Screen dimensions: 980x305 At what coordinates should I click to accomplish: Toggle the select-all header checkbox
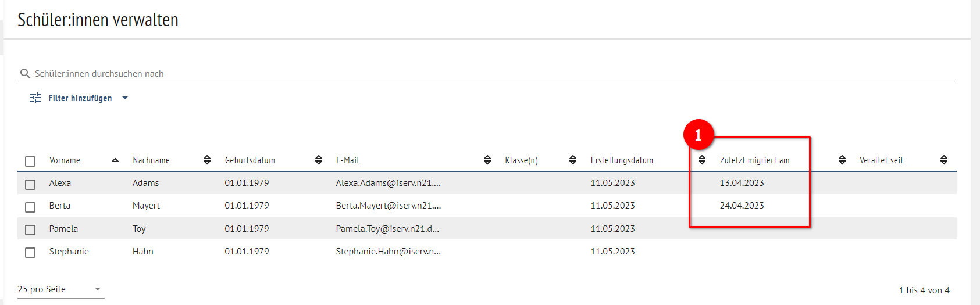pos(30,162)
